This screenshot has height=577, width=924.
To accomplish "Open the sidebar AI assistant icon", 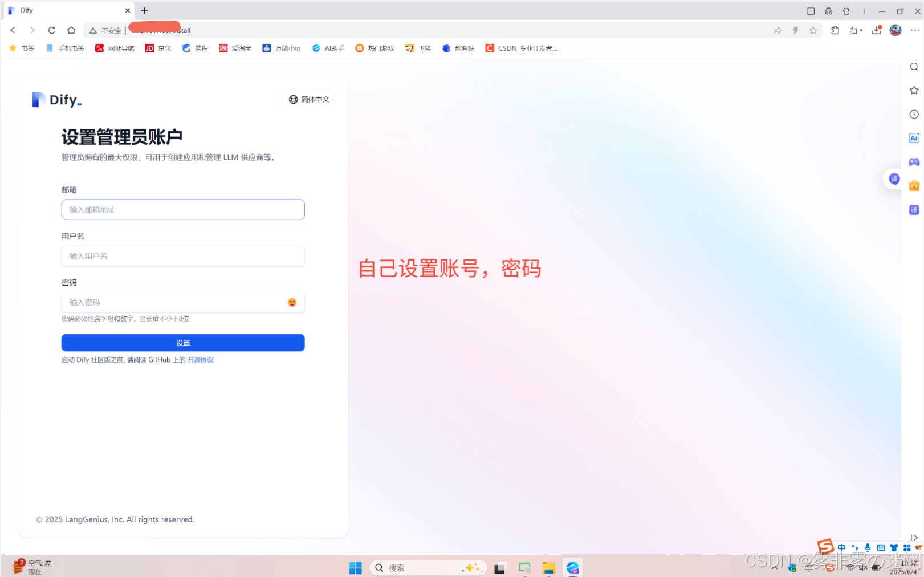I will (x=914, y=138).
